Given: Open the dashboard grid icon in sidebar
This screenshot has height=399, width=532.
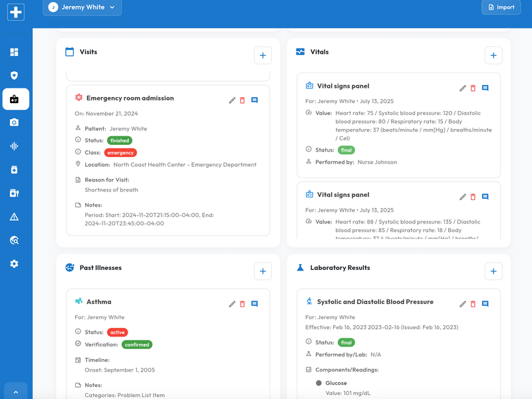Looking at the screenshot, I should point(15,52).
